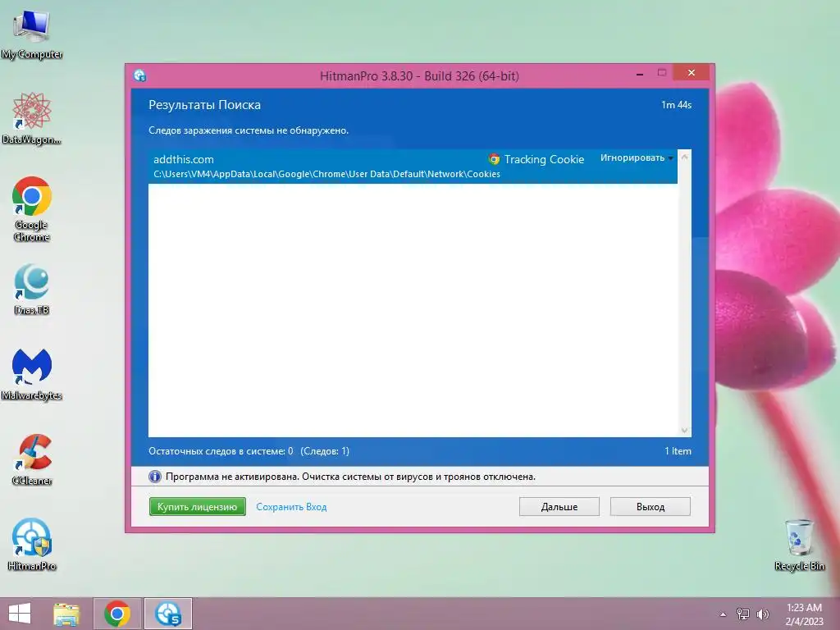Open the Глаз.ТВ desktop shortcut

(x=31, y=290)
